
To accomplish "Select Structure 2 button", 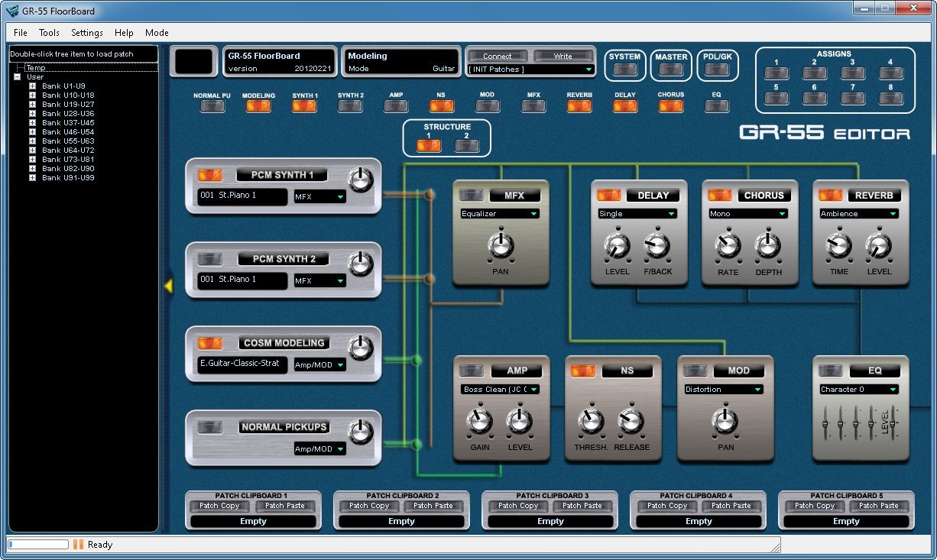I will (x=467, y=146).
